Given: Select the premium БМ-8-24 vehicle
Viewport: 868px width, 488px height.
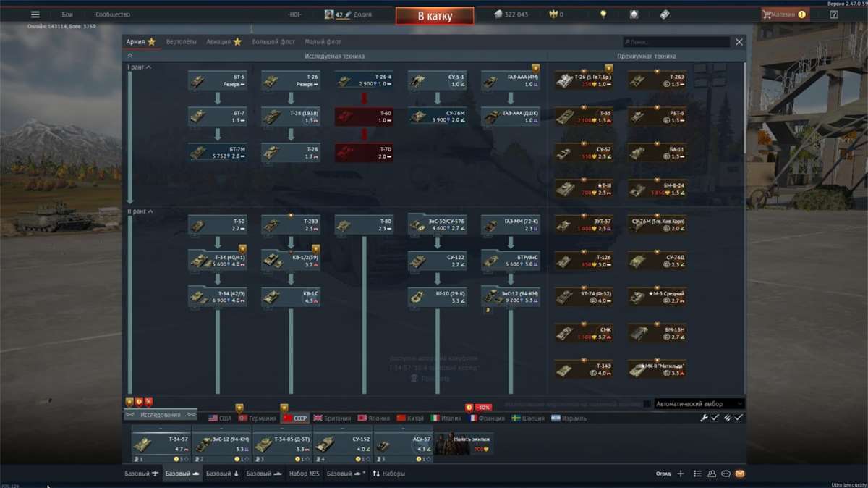Looking at the screenshot, I should [x=657, y=190].
